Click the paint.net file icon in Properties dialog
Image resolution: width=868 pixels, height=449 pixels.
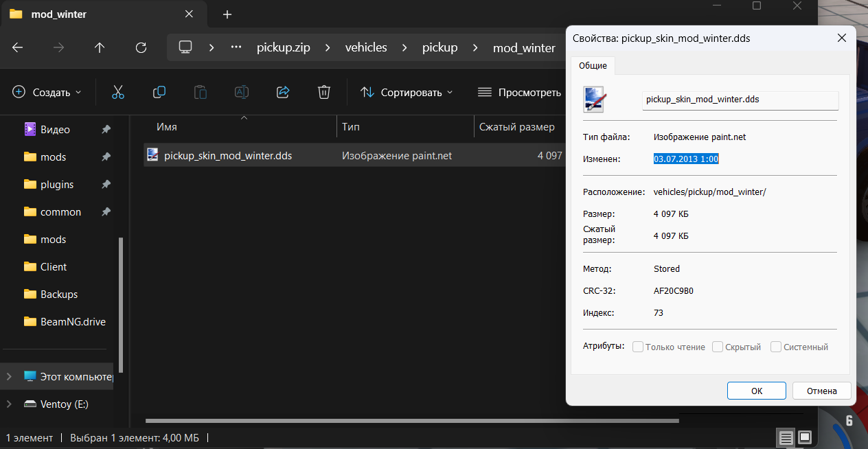click(595, 99)
